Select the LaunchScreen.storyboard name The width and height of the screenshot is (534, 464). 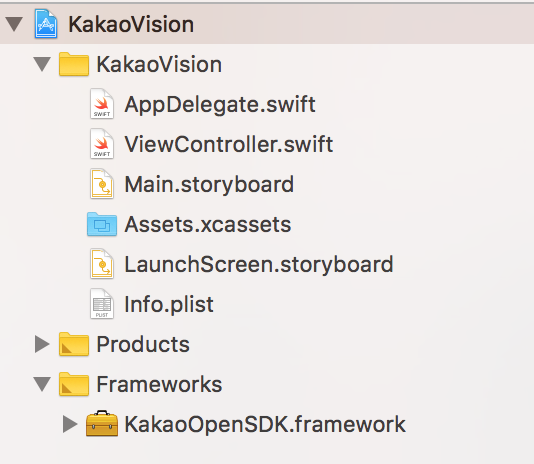[x=259, y=265]
